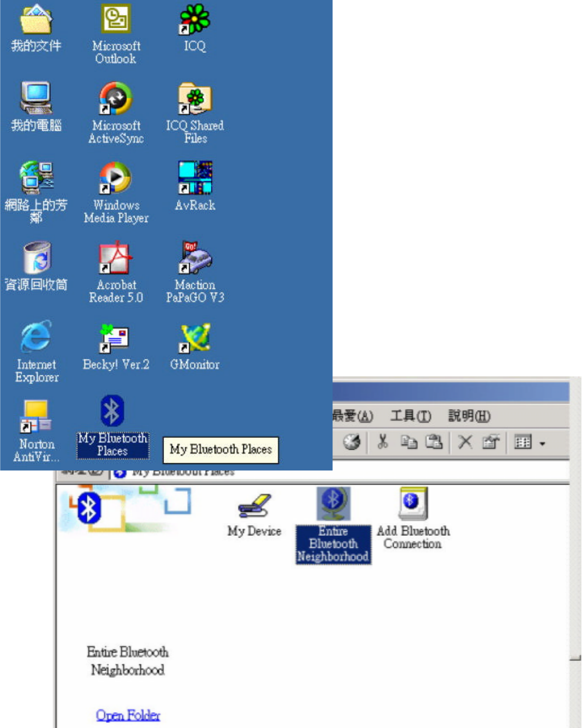Click the Microsoft ActiveSync desktop shortcut
Viewport: 582px width, 728px height.
(x=116, y=113)
